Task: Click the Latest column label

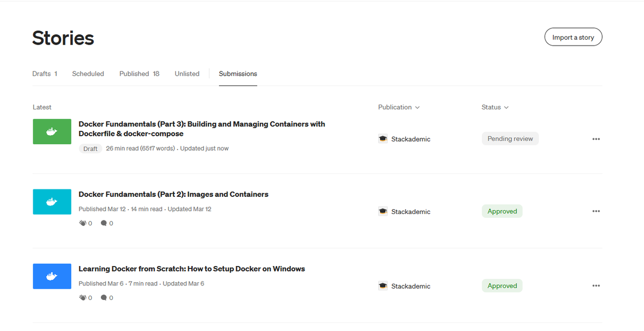Action: click(42, 107)
